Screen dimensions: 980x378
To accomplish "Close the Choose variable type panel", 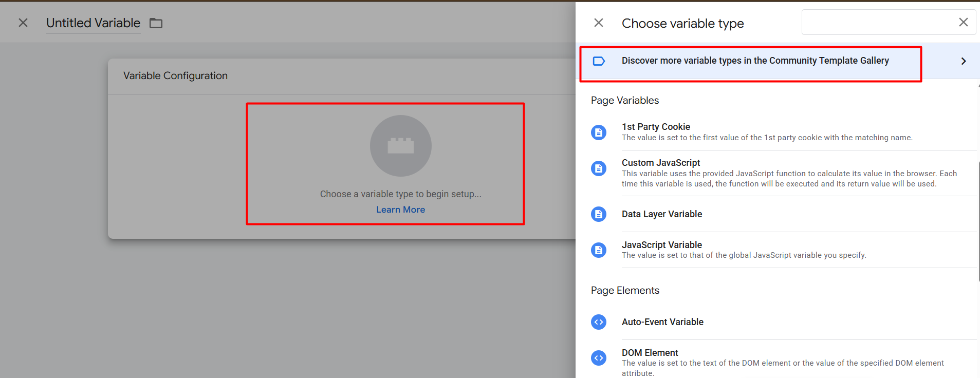I will [x=599, y=23].
